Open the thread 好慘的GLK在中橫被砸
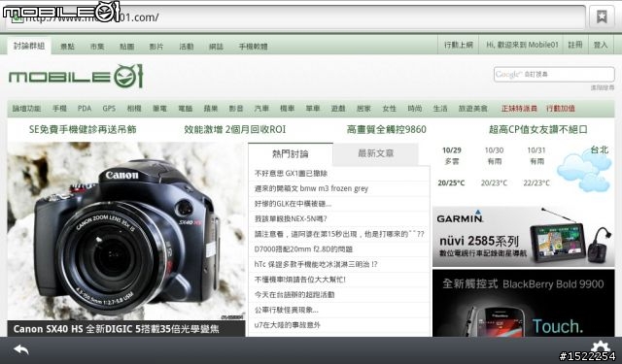 (x=293, y=204)
